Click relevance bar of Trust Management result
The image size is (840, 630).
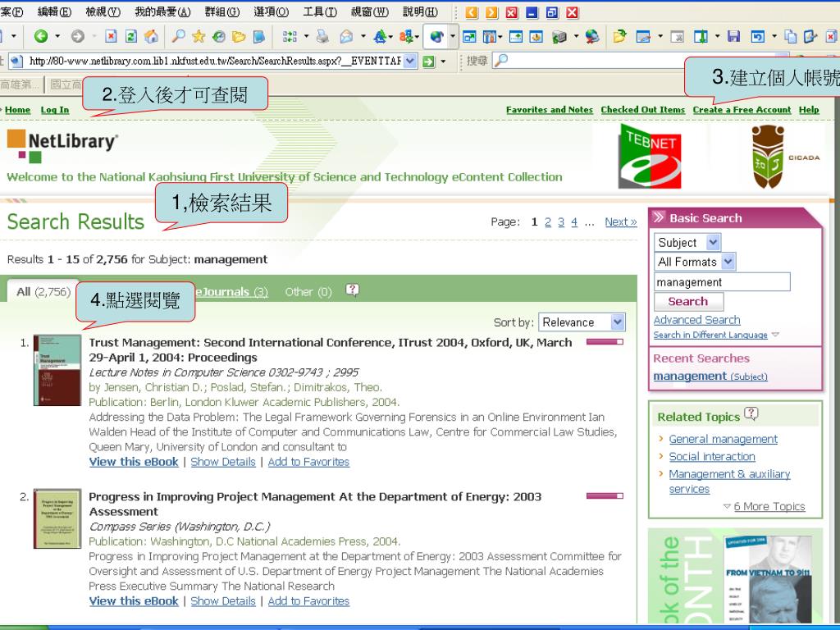pyautogui.click(x=605, y=342)
